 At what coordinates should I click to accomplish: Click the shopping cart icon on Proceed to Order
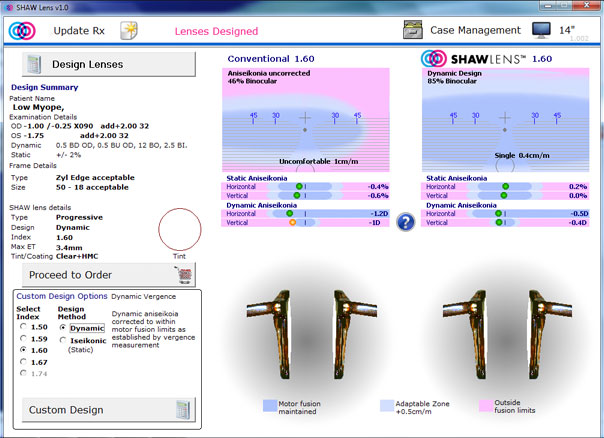tap(185, 275)
